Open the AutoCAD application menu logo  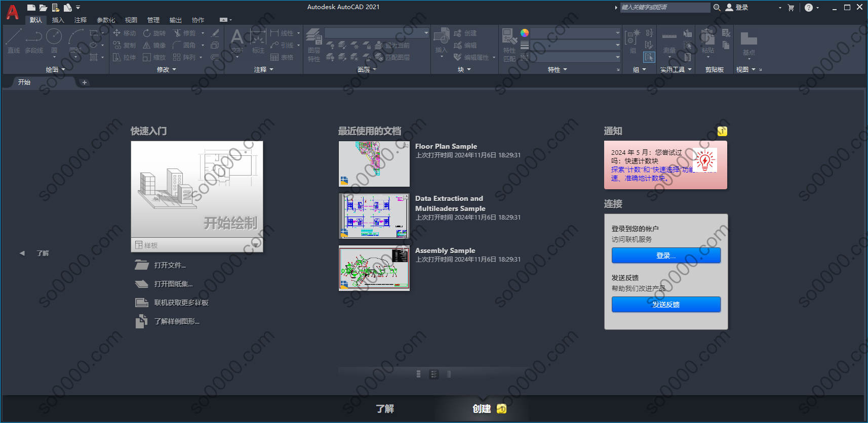[x=12, y=12]
